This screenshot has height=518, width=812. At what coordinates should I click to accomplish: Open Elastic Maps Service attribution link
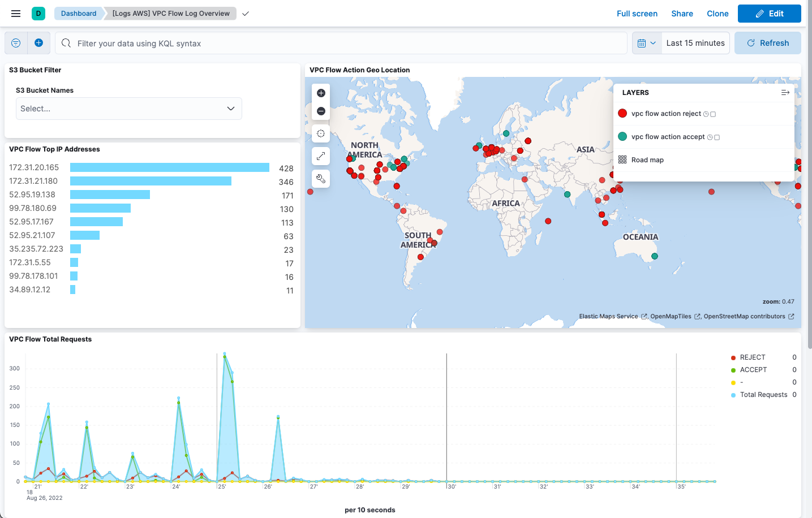click(609, 316)
